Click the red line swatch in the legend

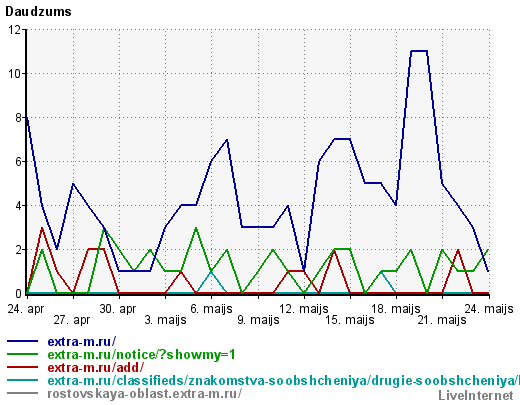tap(22, 367)
